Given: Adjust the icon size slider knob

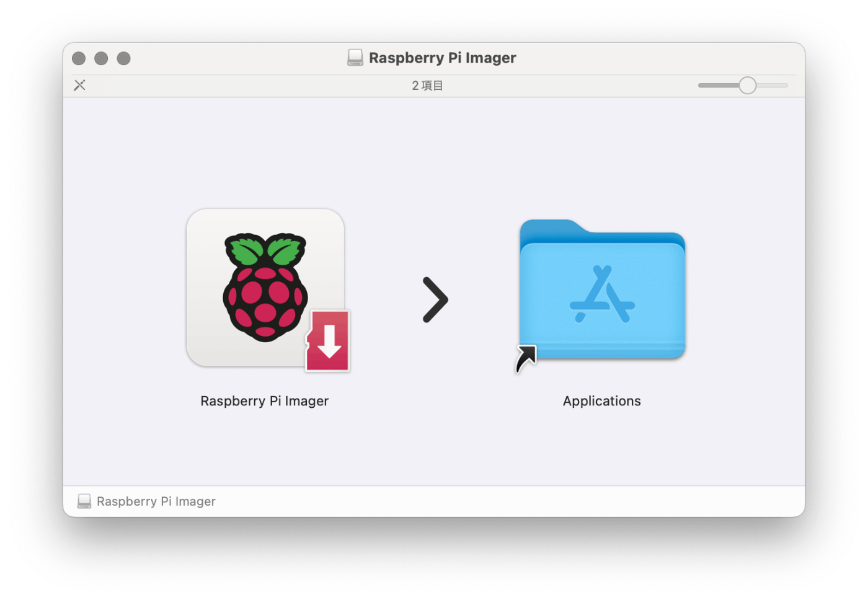Looking at the screenshot, I should pyautogui.click(x=748, y=86).
